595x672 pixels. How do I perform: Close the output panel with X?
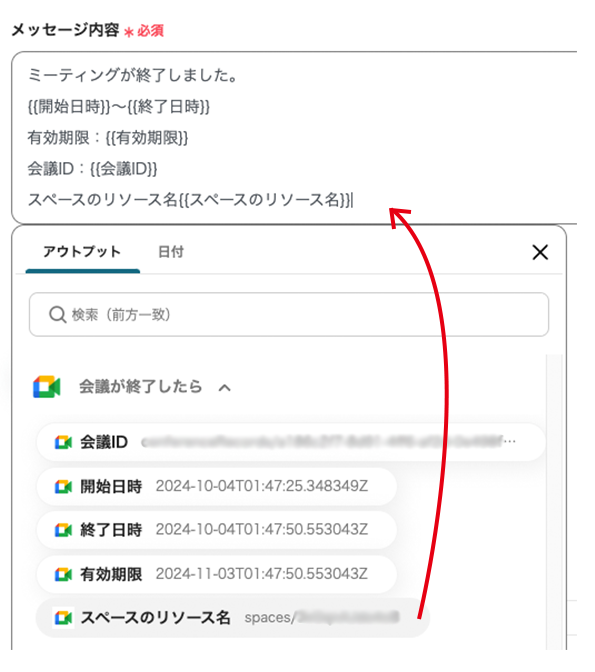(540, 252)
